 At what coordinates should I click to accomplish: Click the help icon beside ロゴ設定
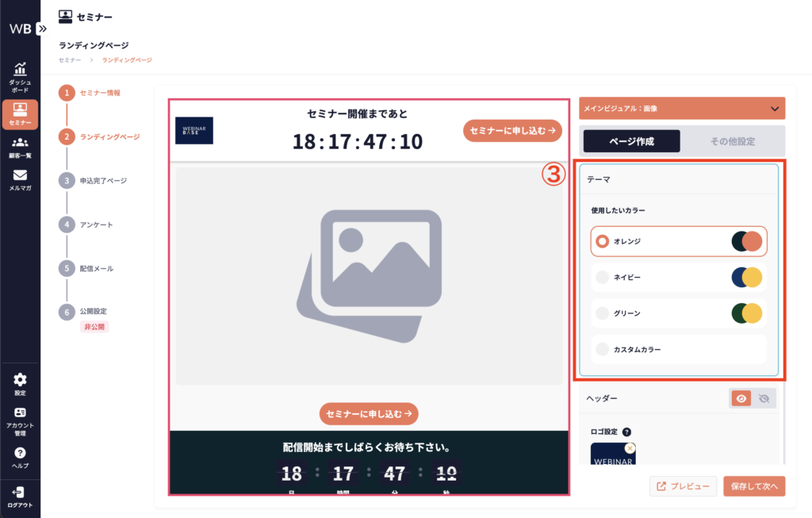(626, 432)
